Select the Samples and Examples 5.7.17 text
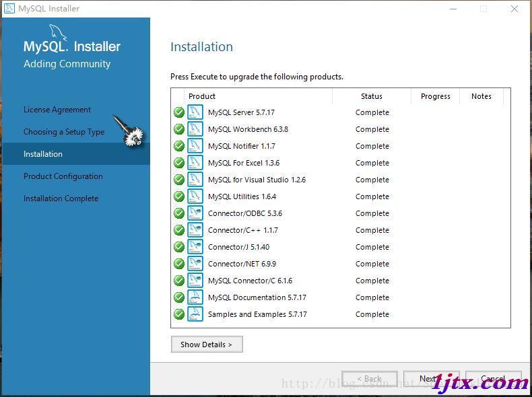 [x=257, y=314]
